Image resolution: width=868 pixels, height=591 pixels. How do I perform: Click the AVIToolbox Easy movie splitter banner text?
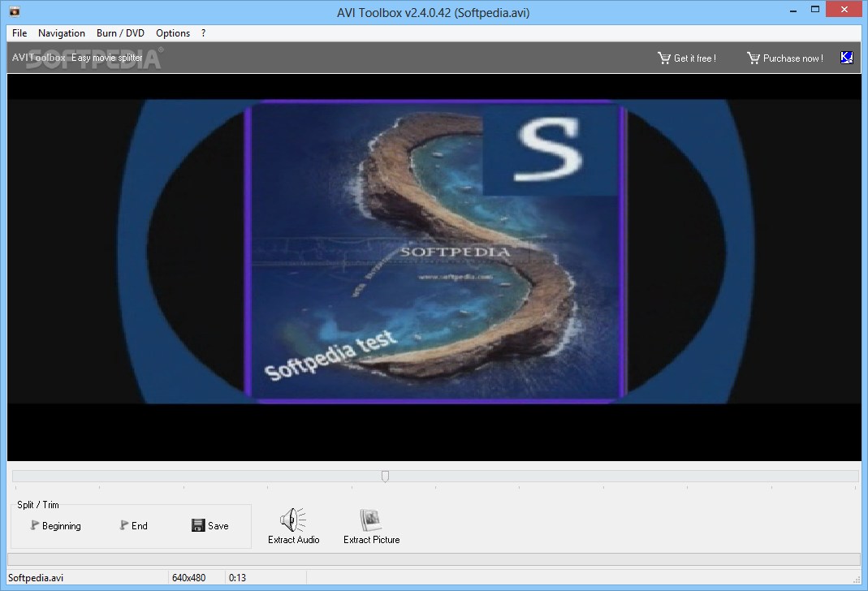[77, 58]
